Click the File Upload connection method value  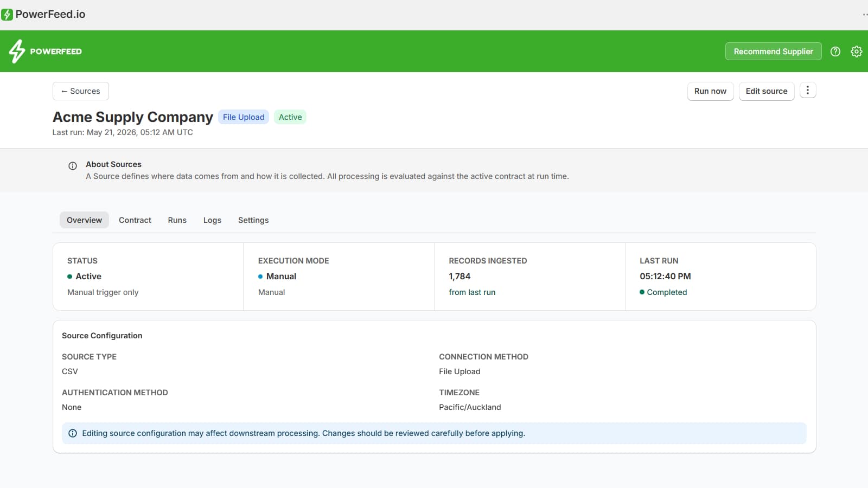(x=459, y=371)
